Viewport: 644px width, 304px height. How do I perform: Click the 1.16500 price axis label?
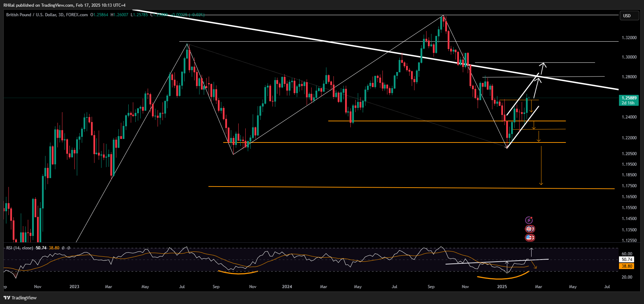tap(629, 197)
